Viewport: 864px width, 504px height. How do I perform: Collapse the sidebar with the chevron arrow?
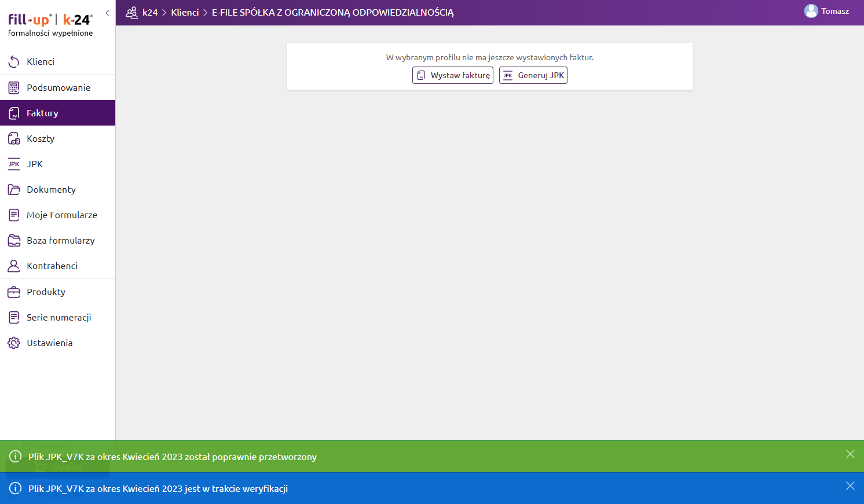pyautogui.click(x=107, y=13)
